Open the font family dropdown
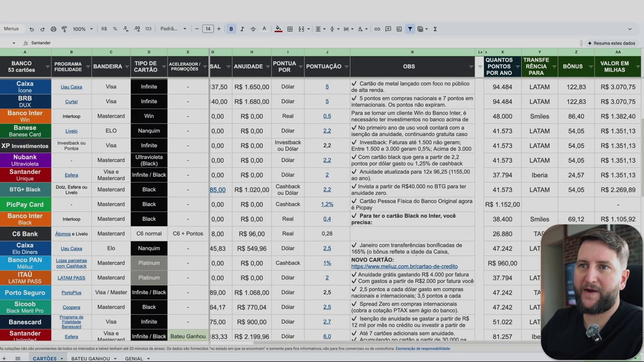644x362 pixels. tap(174, 29)
